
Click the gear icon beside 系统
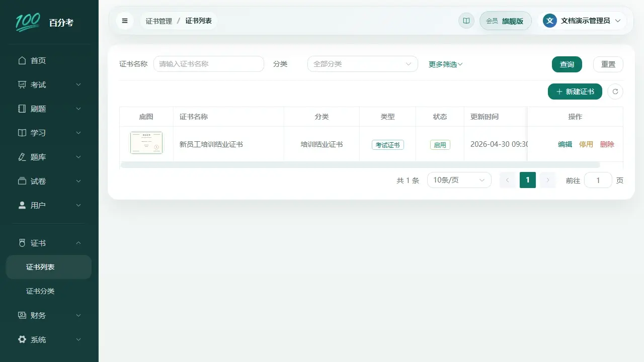[22, 339]
